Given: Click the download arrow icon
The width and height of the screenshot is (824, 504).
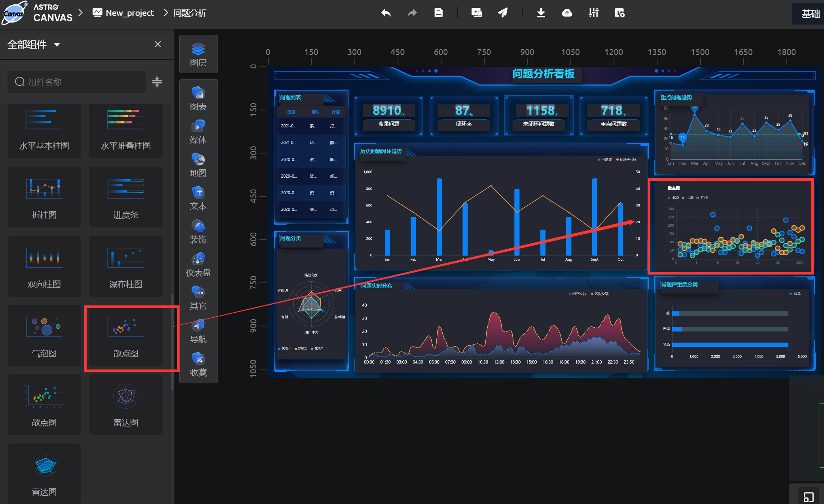Looking at the screenshot, I should pos(541,13).
